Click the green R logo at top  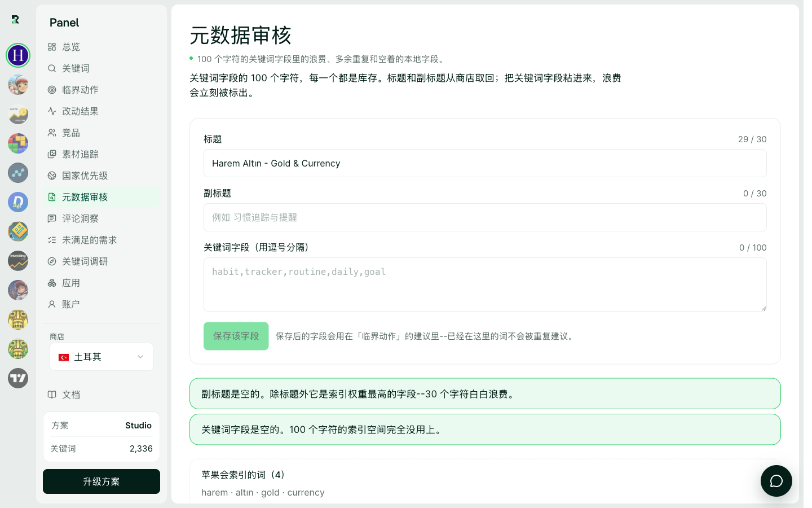pos(15,20)
